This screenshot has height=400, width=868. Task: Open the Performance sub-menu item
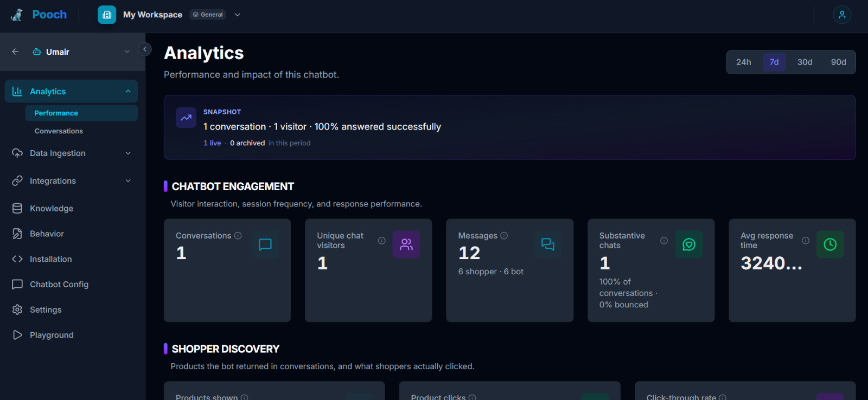coord(81,113)
